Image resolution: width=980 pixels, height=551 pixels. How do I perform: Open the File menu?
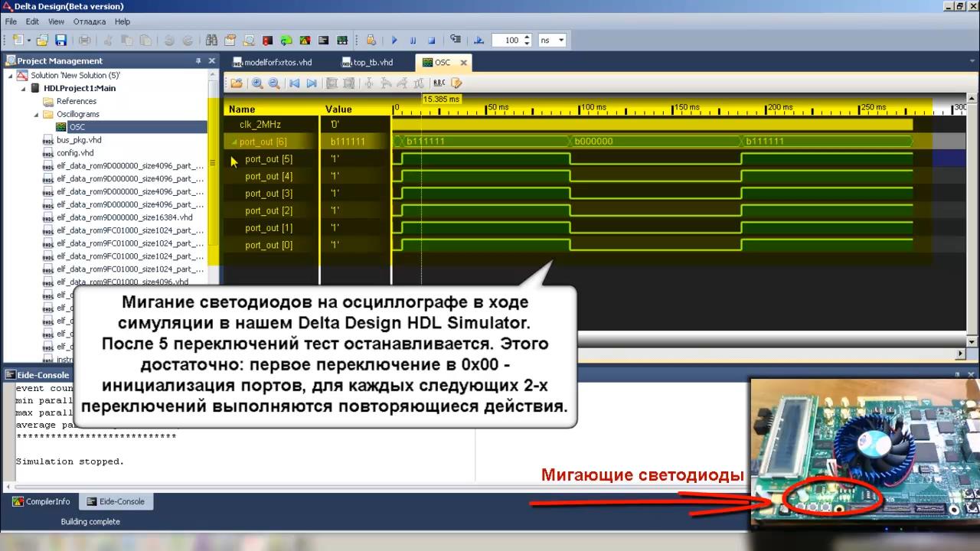click(x=11, y=21)
